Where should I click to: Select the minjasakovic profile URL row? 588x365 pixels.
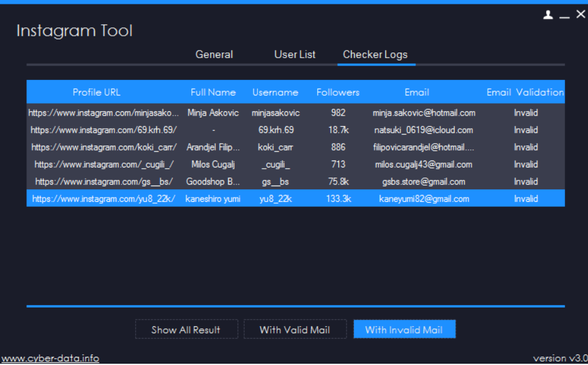(103, 112)
